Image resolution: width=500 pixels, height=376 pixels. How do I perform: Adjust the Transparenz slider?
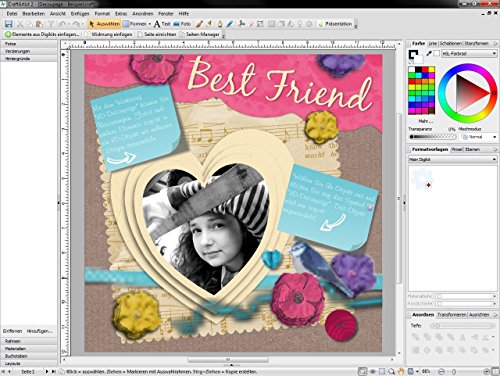tap(433, 137)
